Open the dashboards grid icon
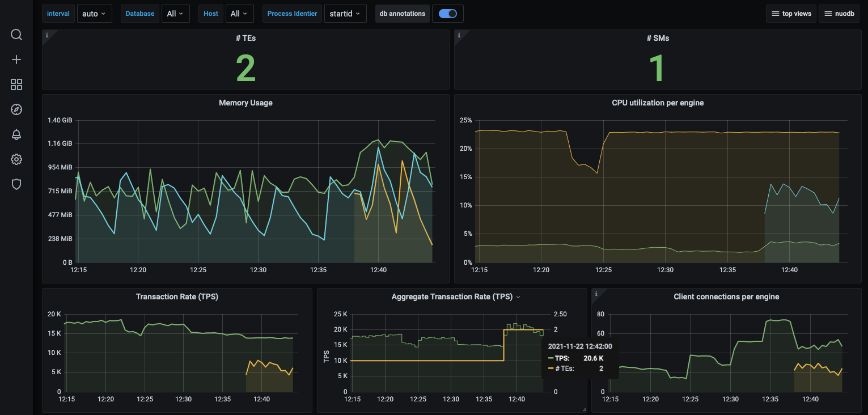Viewport: 868px width, 415px height. click(16, 85)
